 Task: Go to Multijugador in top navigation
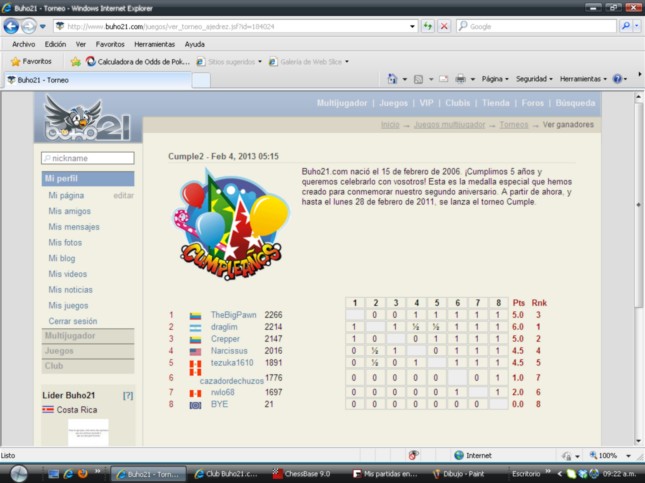(342, 103)
